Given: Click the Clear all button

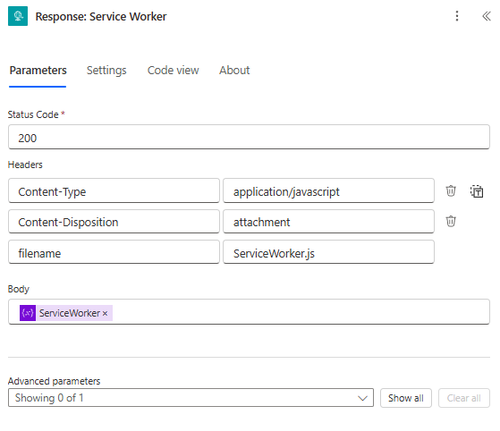Looking at the screenshot, I should click(x=464, y=398).
